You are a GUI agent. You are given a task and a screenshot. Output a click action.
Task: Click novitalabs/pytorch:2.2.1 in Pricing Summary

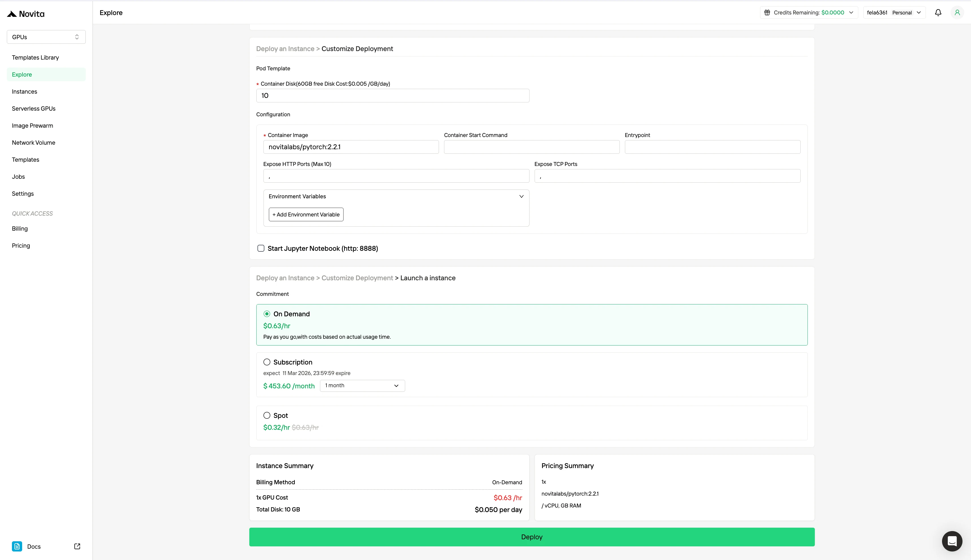tap(570, 494)
